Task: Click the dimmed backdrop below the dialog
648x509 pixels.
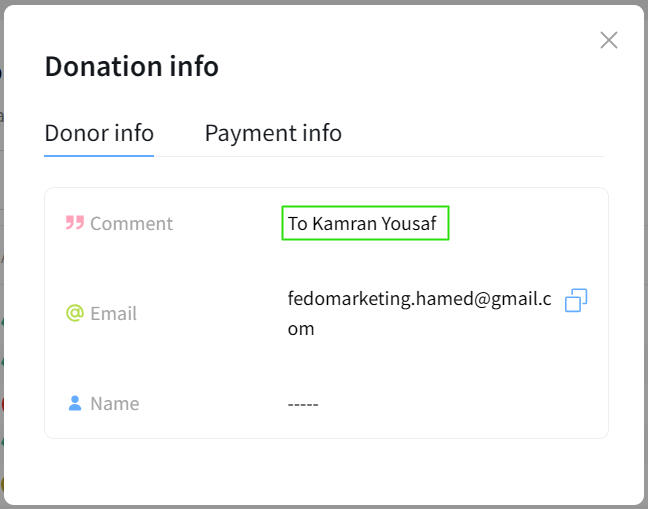Action: (324, 506)
